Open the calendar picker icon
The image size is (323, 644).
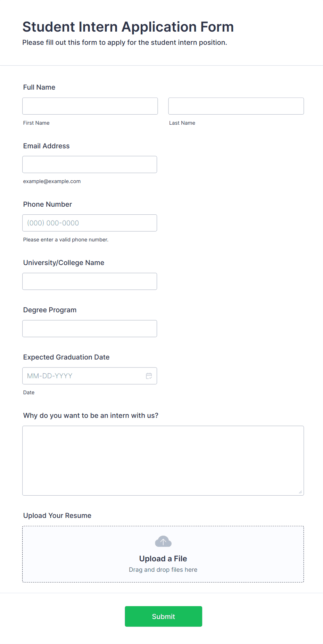coord(149,376)
